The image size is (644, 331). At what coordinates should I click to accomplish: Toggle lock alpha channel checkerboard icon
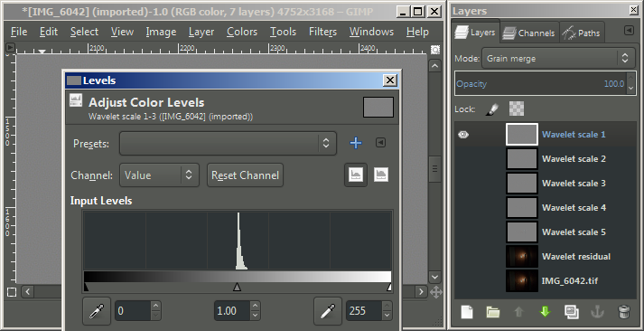click(517, 109)
